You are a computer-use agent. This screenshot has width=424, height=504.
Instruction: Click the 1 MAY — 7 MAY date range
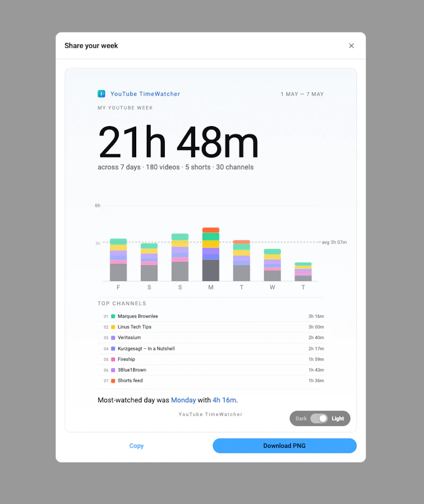point(302,94)
